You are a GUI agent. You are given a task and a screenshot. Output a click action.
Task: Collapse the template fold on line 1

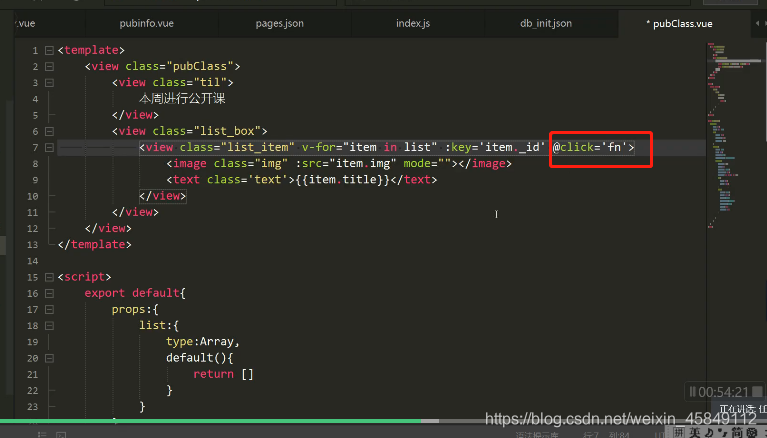49,50
